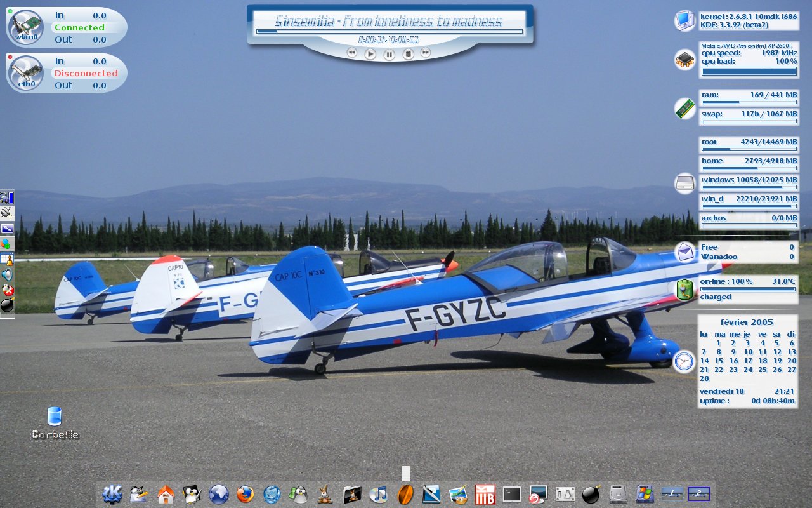Click the home partition usage row
This screenshot has width=812, height=508.
749,163
